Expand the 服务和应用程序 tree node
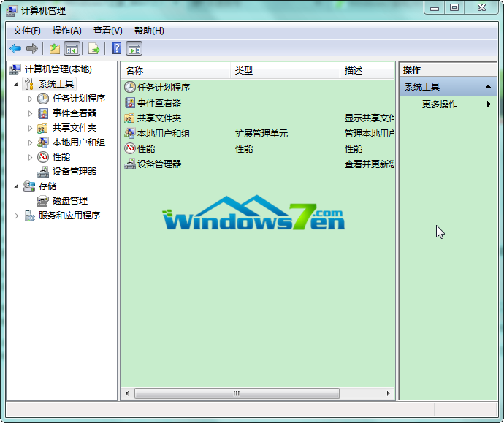The height and width of the screenshot is (423, 504). (x=17, y=216)
